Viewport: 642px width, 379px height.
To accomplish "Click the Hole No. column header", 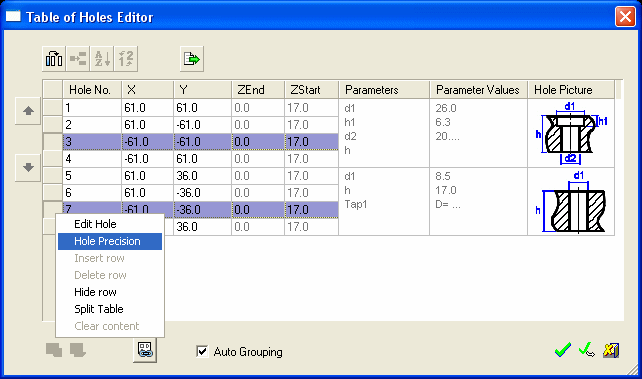I will [x=92, y=90].
